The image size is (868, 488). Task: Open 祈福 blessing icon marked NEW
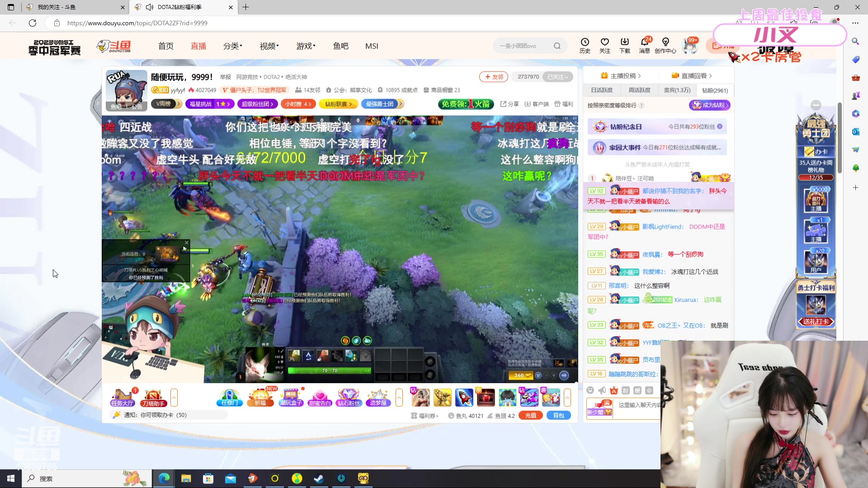point(261,398)
